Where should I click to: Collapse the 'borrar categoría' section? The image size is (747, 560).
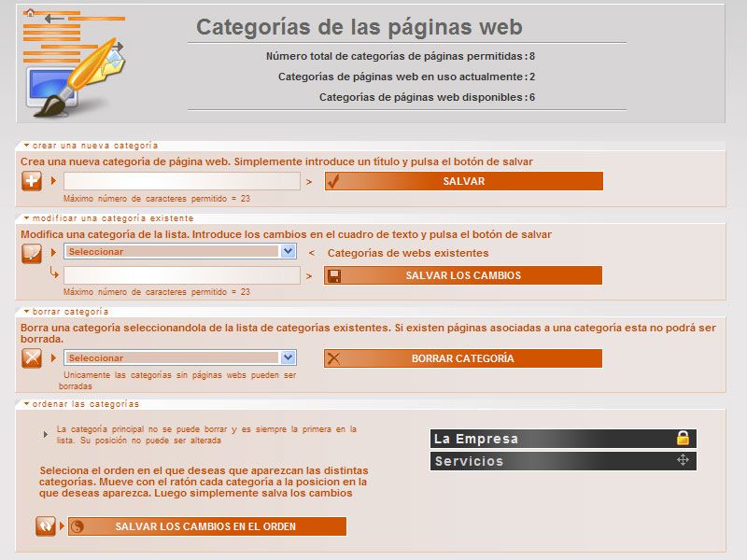[66, 312]
